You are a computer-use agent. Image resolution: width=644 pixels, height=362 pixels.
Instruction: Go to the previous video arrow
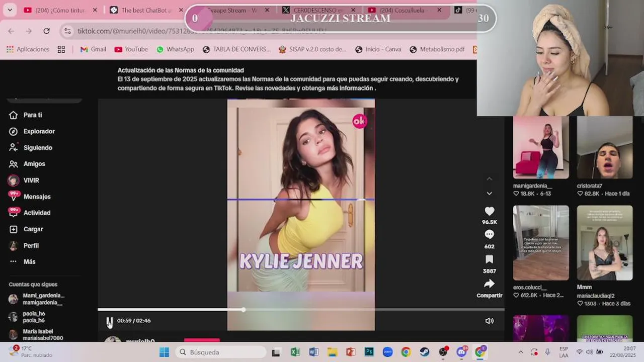pyautogui.click(x=489, y=179)
